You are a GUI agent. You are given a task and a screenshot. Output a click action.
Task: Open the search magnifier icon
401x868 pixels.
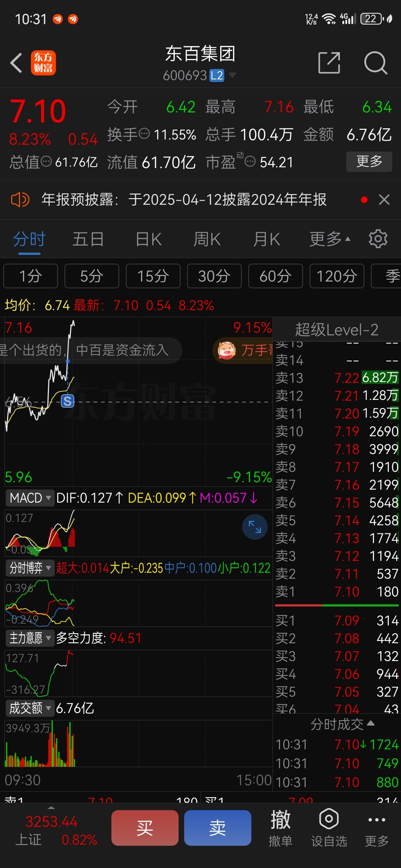pos(375,63)
